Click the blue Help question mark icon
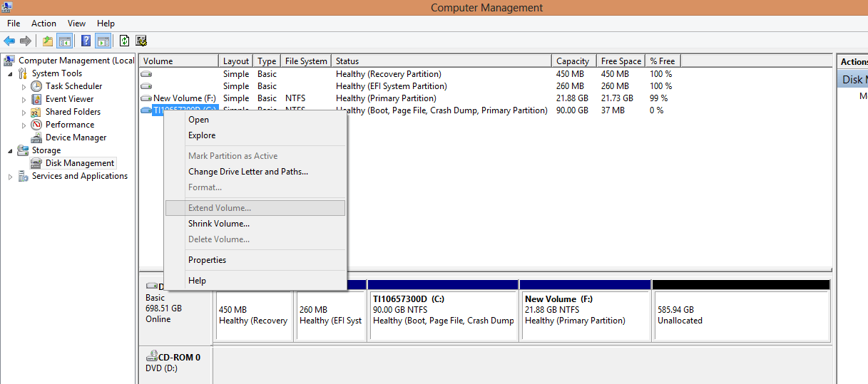Image resolution: width=868 pixels, height=384 pixels. pos(86,41)
